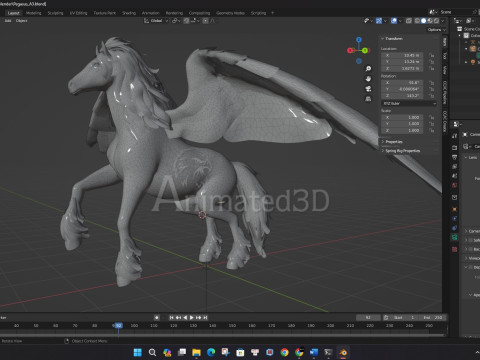This screenshot has width=480, height=360.
Task: Toggle the camera view icon
Action: [368, 89]
